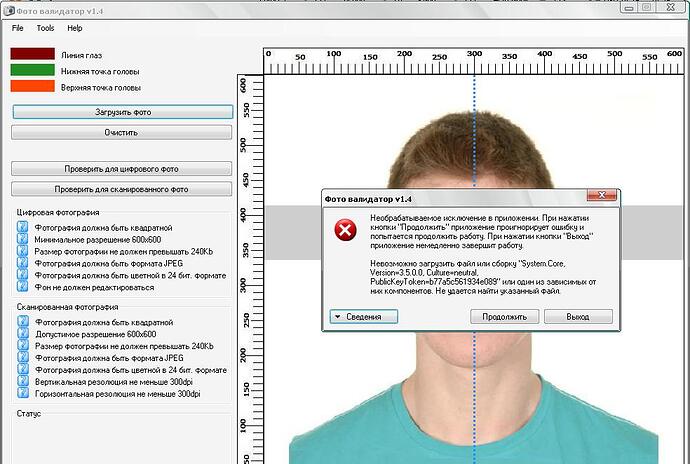Click the Фото валидатор app icon in title bar

9,11
